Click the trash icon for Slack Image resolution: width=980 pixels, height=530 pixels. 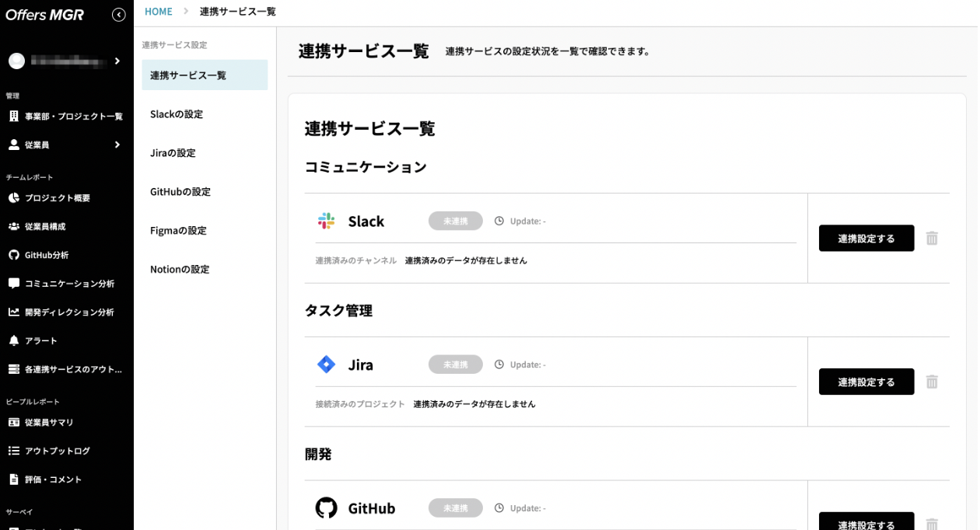(932, 239)
